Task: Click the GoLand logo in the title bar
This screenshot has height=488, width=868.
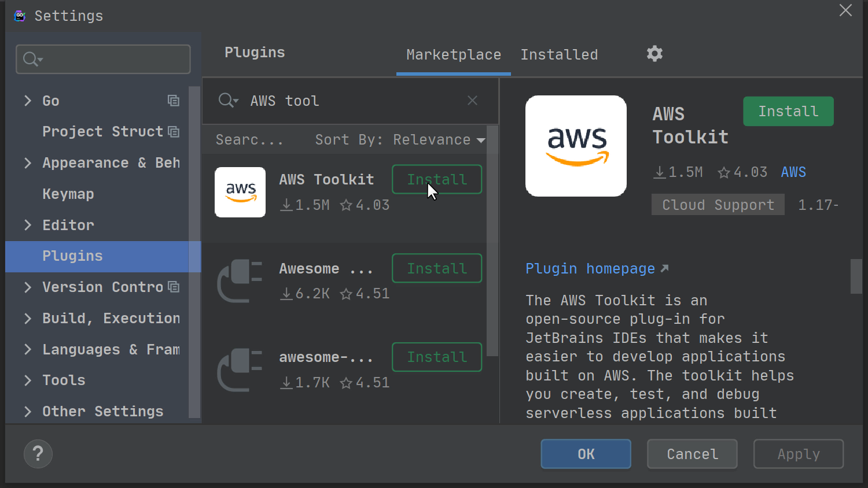Action: pos(19,16)
